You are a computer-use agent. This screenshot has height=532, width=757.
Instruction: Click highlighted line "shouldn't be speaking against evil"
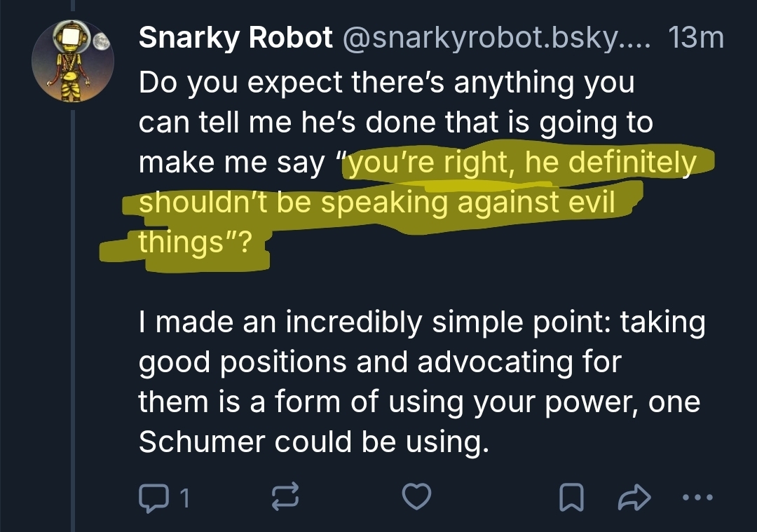(376, 203)
